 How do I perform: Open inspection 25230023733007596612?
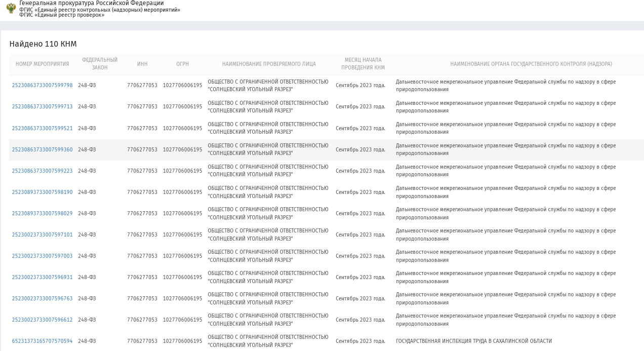[43, 320]
